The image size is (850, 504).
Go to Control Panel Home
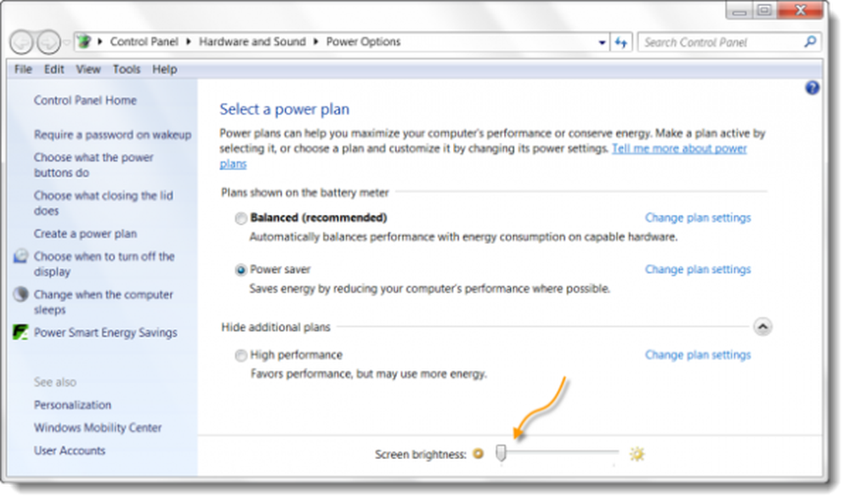[85, 100]
